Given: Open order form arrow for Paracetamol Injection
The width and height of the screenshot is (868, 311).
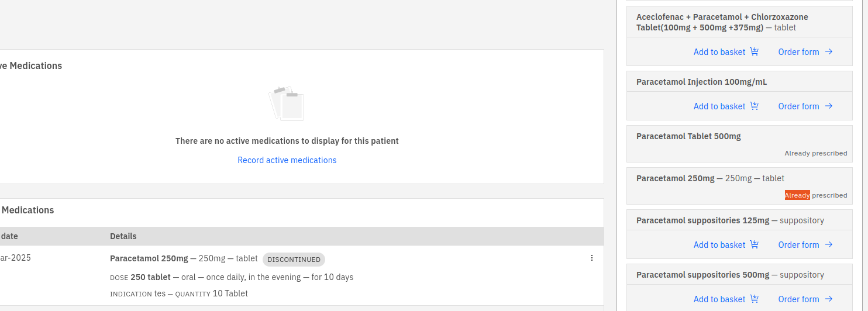Looking at the screenshot, I should 829,106.
